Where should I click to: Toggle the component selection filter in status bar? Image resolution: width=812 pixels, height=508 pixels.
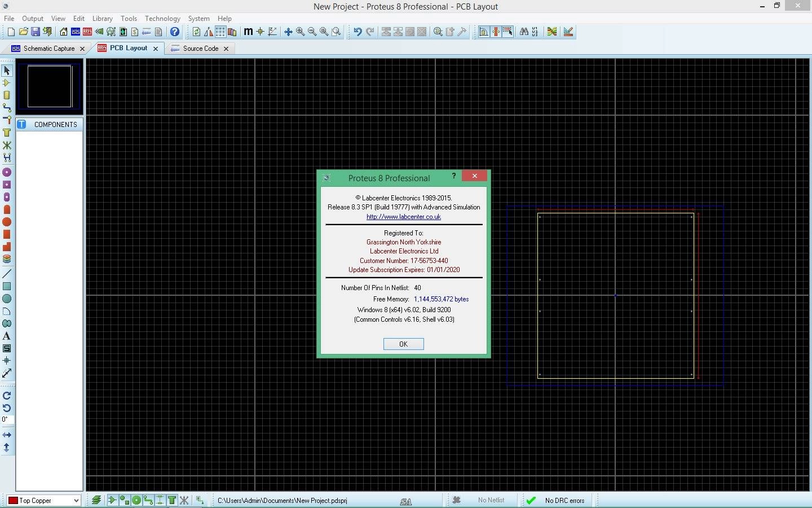click(112, 500)
